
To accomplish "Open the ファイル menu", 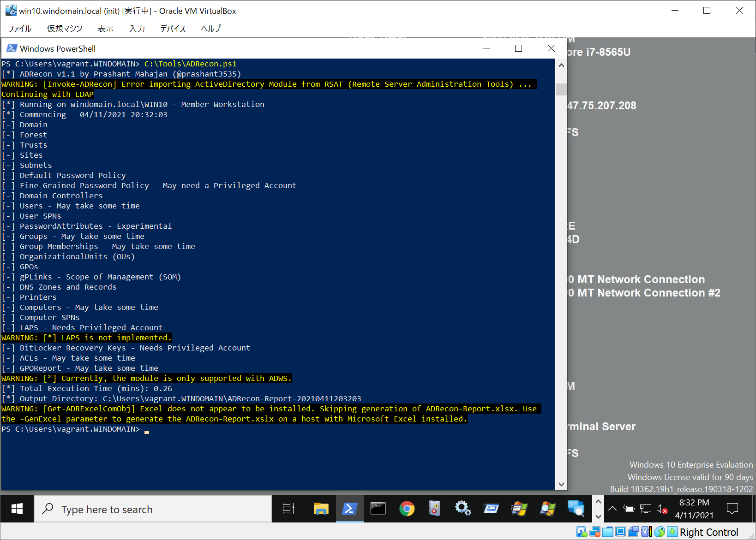I will (x=19, y=29).
